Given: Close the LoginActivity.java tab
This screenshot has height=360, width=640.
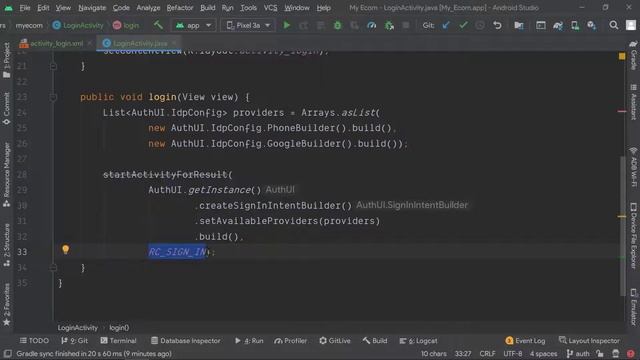Looking at the screenshot, I should coord(174,43).
